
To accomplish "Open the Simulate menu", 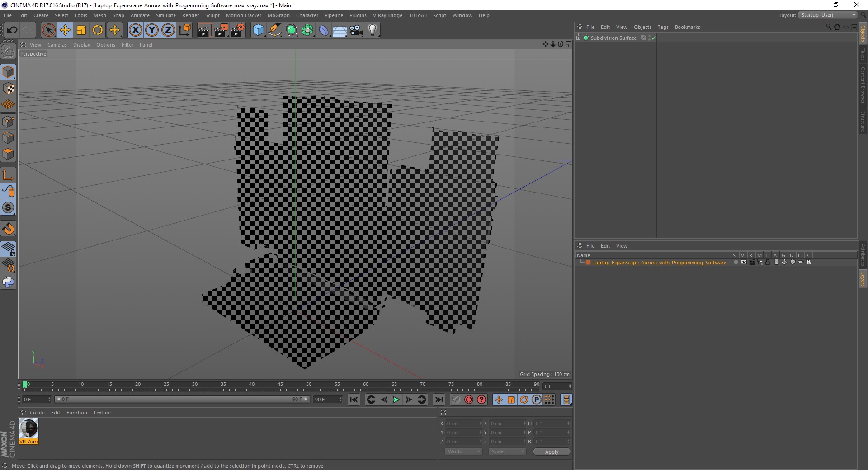I will click(165, 15).
